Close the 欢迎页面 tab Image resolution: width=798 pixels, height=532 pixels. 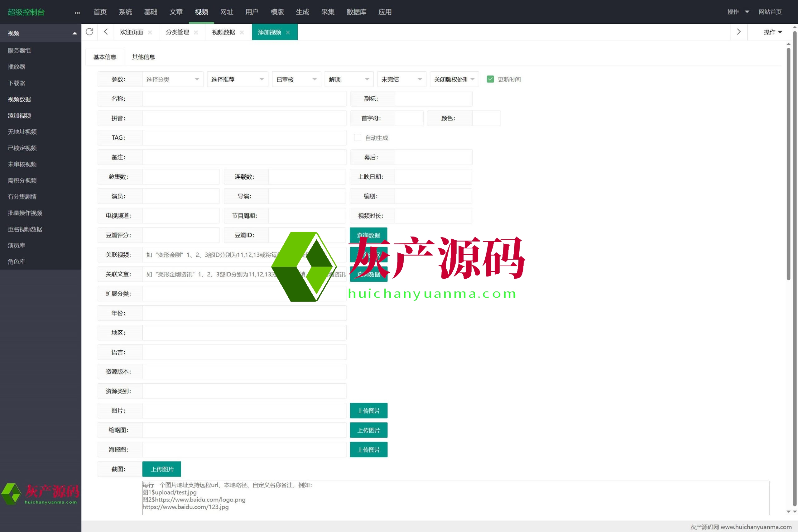(150, 33)
